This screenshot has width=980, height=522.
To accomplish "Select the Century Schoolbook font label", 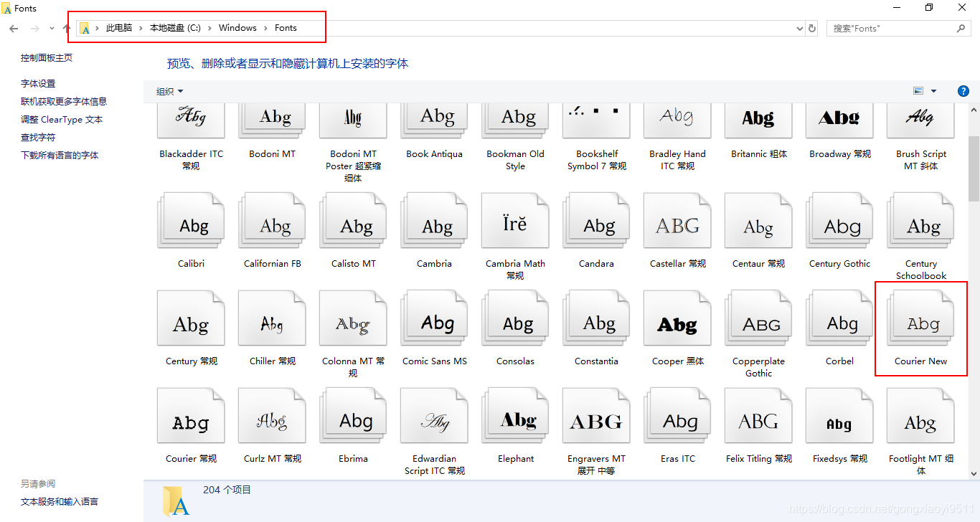I will pos(920,270).
